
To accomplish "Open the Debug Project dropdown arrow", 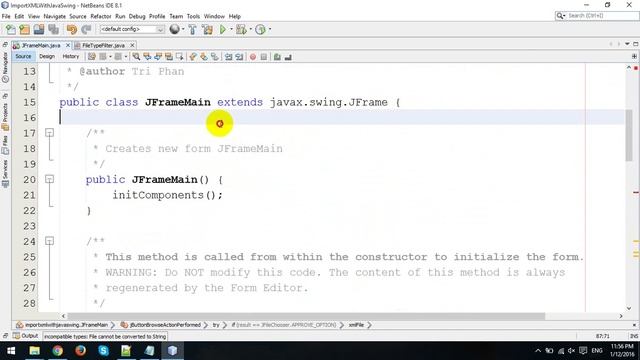I will pyautogui.click(x=250, y=29).
